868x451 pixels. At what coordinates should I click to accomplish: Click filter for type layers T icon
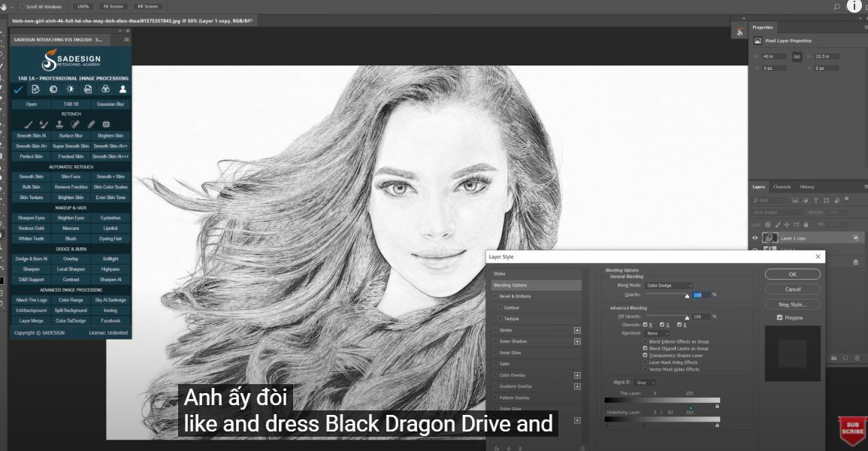(x=816, y=201)
